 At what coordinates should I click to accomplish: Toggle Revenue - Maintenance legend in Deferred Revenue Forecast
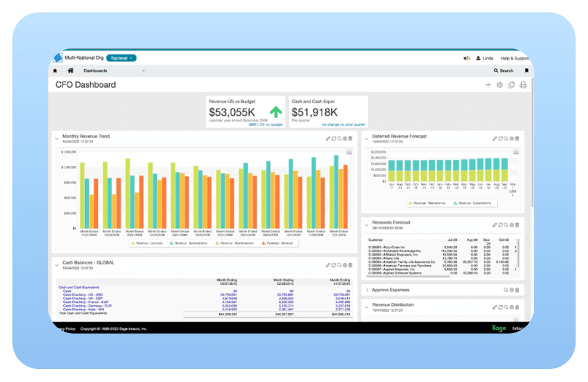[427, 203]
